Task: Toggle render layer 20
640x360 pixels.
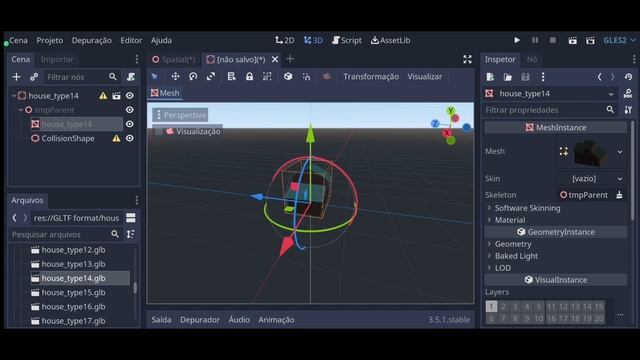Action: pyautogui.click(x=599, y=318)
